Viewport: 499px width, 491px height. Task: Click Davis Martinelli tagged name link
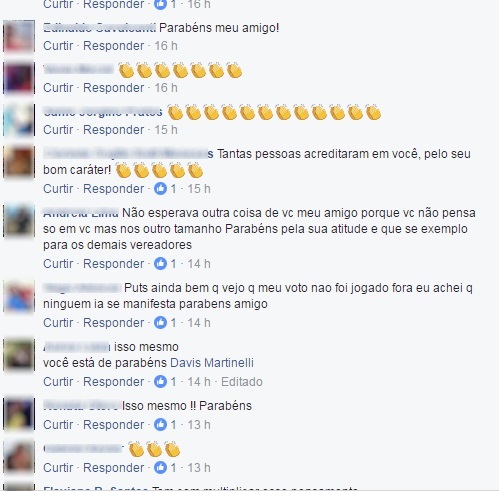(212, 363)
